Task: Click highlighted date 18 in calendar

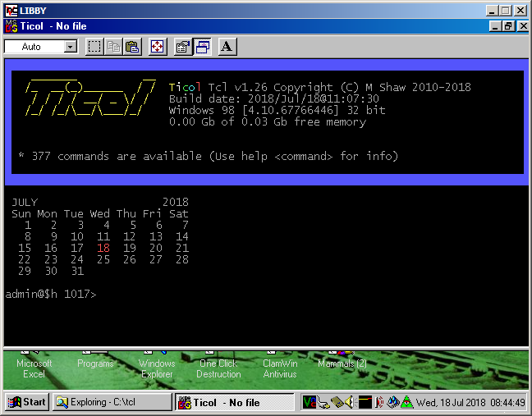Action: pos(103,248)
